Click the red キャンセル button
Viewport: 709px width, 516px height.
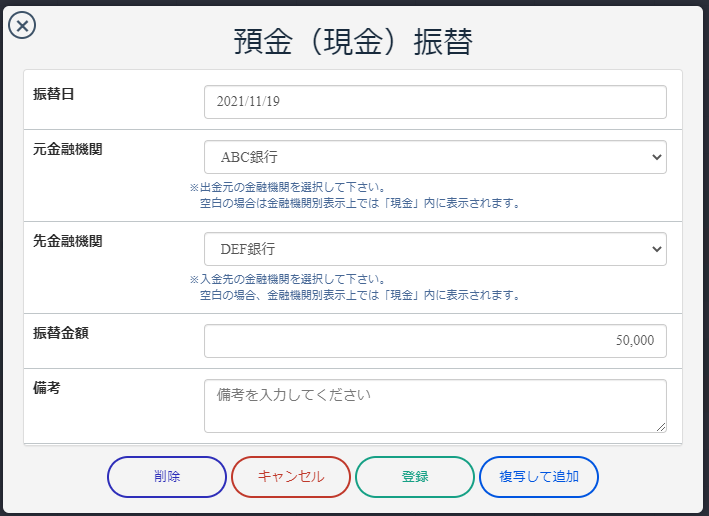coord(291,477)
